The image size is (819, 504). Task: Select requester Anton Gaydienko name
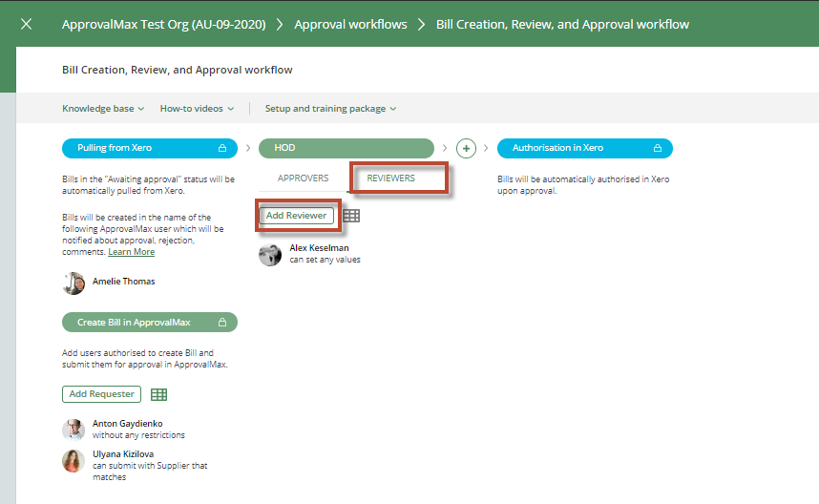coord(128,424)
